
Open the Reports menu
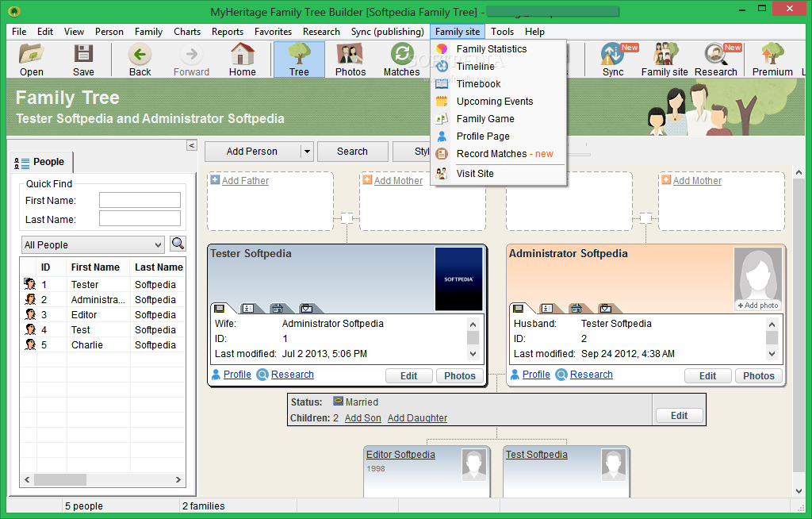[x=228, y=32]
